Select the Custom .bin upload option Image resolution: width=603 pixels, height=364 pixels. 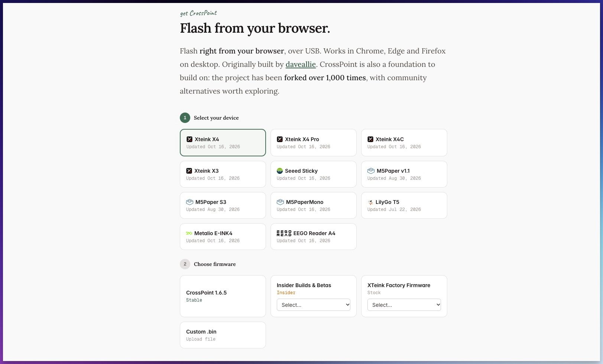tap(223, 335)
